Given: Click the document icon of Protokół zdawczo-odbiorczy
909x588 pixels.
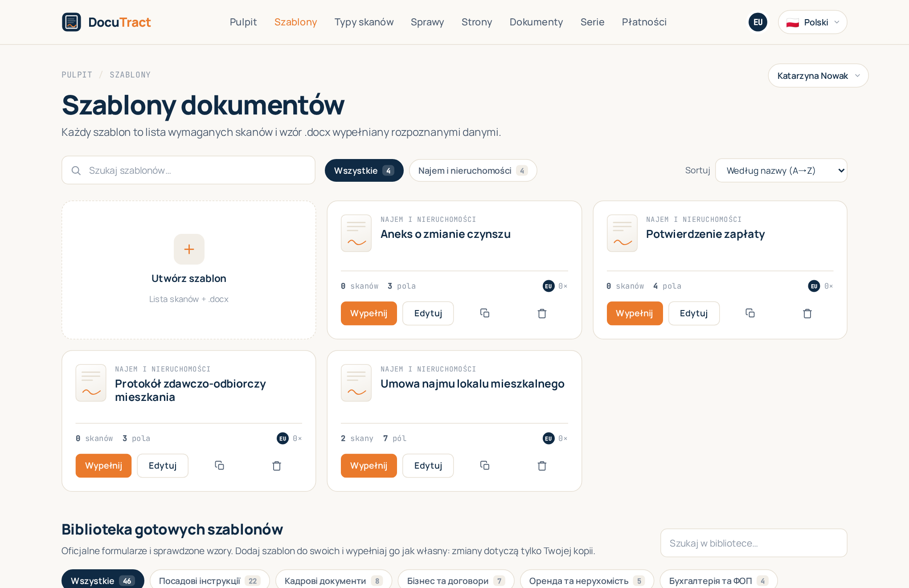Looking at the screenshot, I should click(91, 383).
